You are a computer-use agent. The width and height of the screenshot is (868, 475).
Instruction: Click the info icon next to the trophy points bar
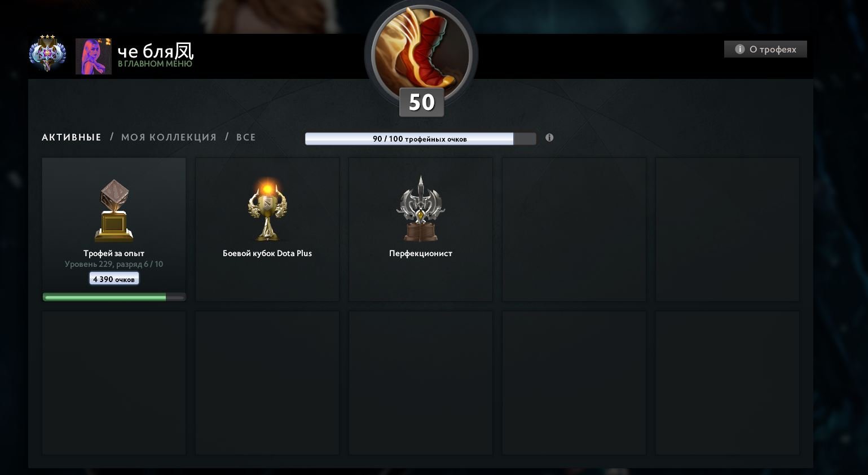point(549,138)
